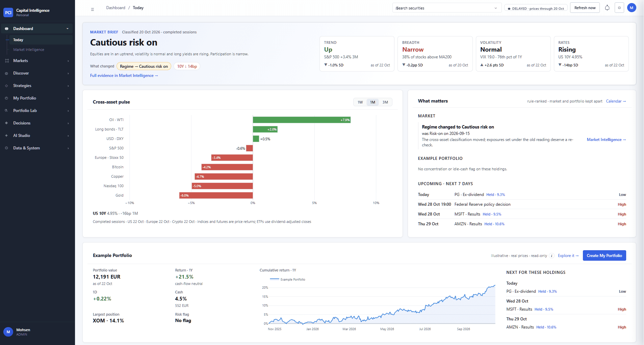Image resolution: width=644 pixels, height=345 pixels.
Task: Open the Search securities dropdown arrow
Action: 496,8
